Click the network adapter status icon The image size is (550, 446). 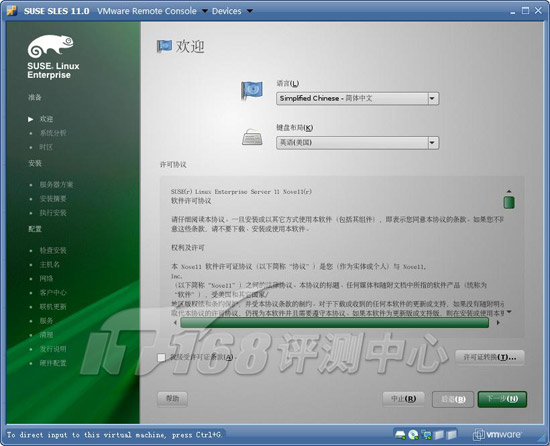(427, 435)
